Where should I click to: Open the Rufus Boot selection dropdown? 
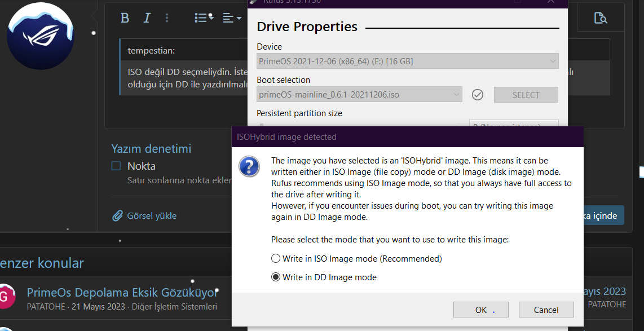click(359, 95)
